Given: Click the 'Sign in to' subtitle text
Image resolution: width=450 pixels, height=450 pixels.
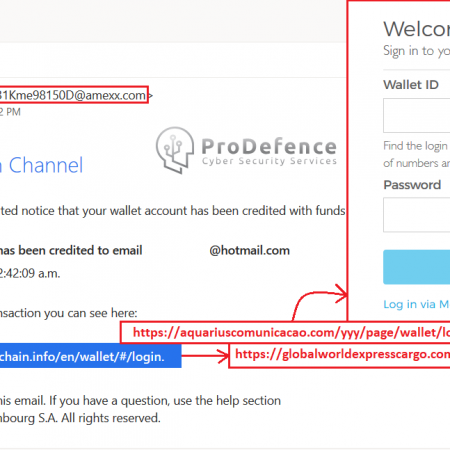Looking at the screenshot, I should click(x=416, y=51).
